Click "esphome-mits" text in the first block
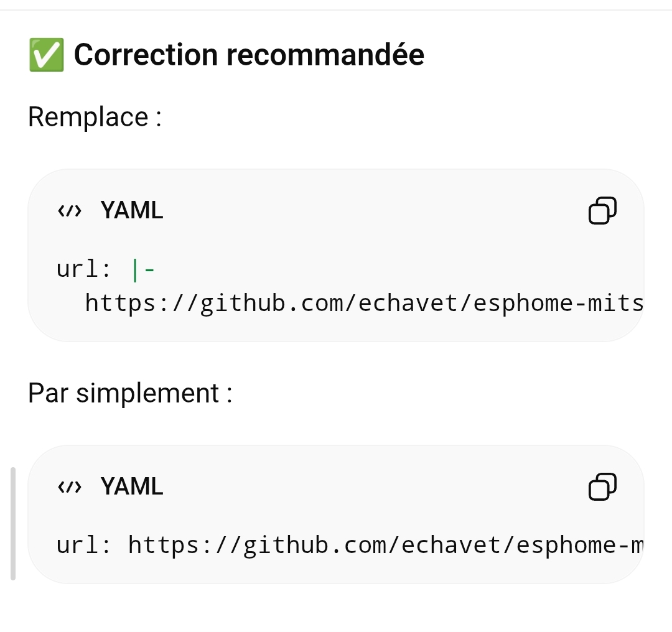Image resolution: width=672 pixels, height=632 pixels. coord(558,304)
